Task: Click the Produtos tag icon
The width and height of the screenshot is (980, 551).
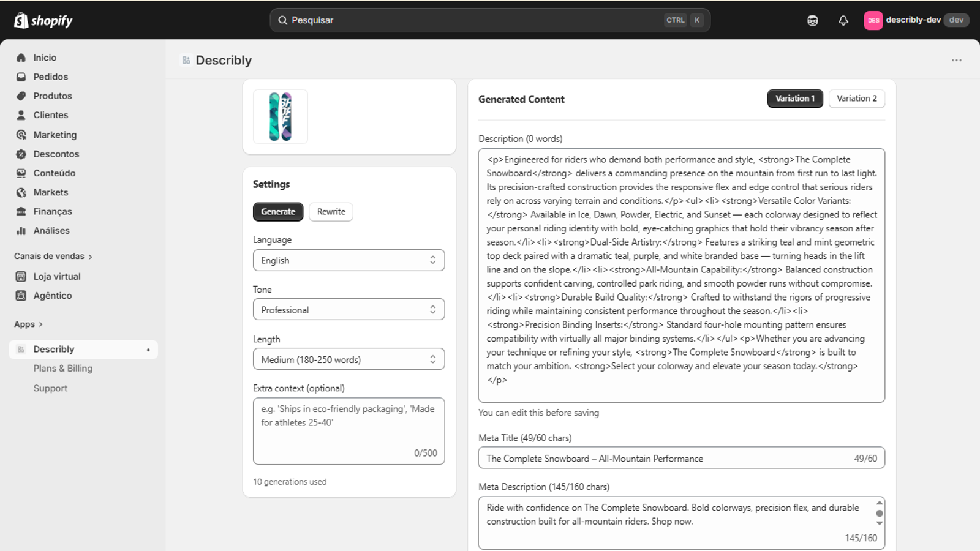Action: 21,96
